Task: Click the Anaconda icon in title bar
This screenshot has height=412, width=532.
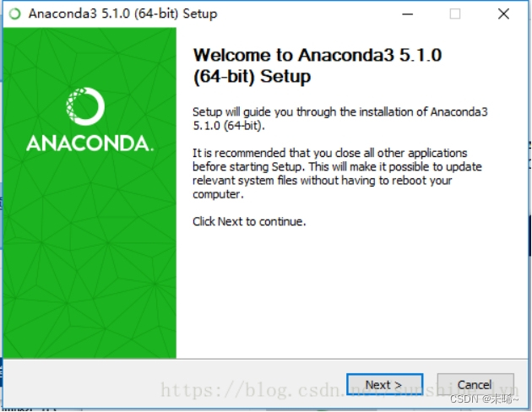Action: (14, 14)
